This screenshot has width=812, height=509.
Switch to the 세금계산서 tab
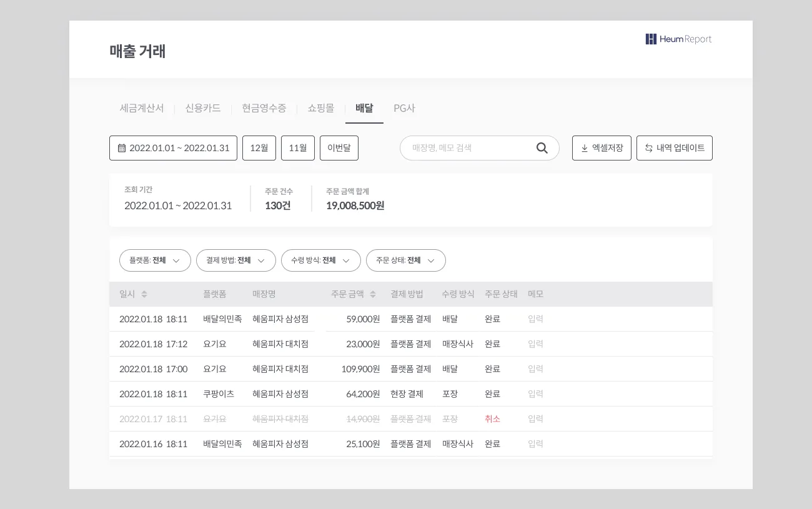(x=142, y=108)
